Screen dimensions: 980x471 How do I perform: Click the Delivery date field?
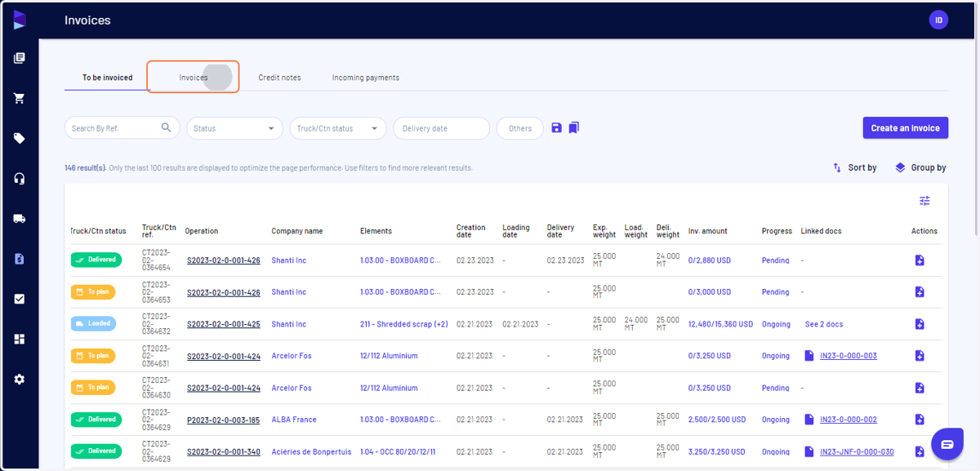click(x=441, y=128)
